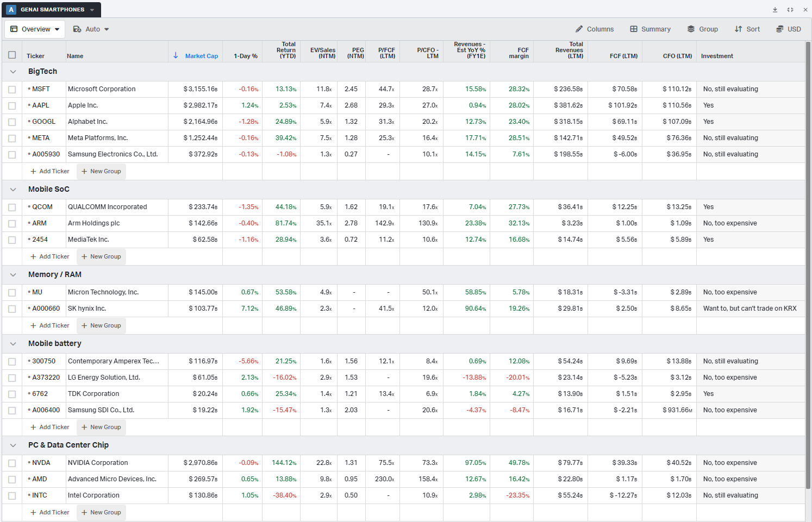812x522 pixels.
Task: Check the QCOM row checkbox
Action: click(x=12, y=207)
